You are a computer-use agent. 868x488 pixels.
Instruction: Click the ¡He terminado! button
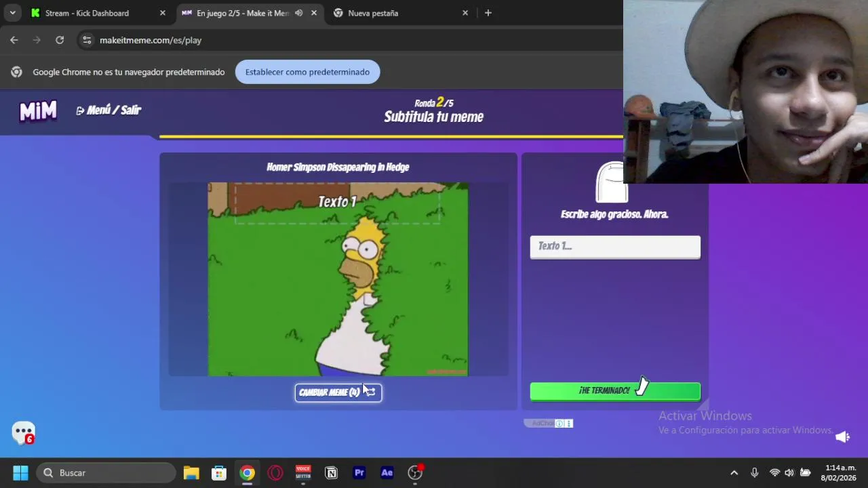pyautogui.click(x=615, y=391)
